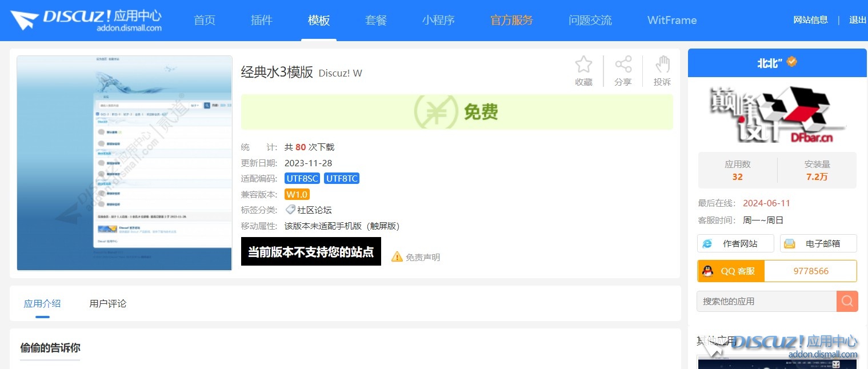
Task: Click the 作者网站 button
Action: click(735, 243)
